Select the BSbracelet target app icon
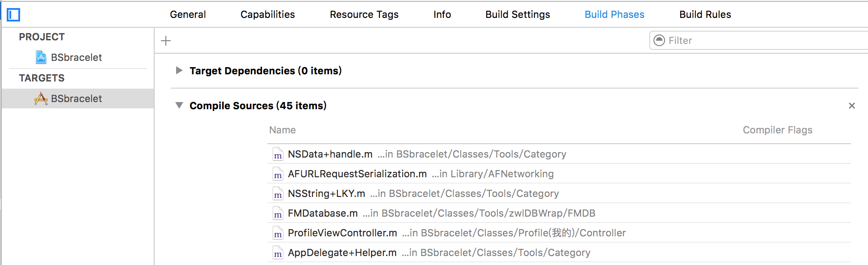This screenshot has height=265, width=868. click(41, 98)
